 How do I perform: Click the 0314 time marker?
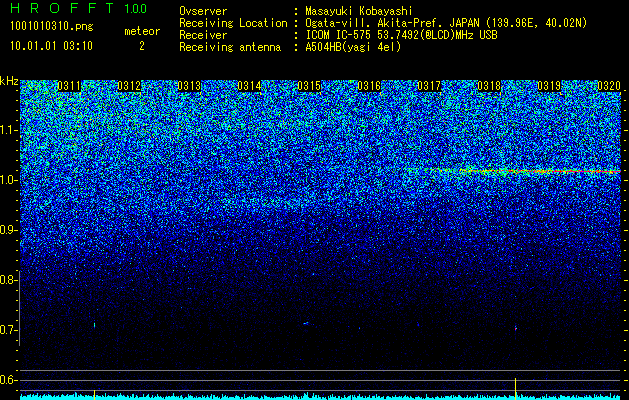[249, 86]
